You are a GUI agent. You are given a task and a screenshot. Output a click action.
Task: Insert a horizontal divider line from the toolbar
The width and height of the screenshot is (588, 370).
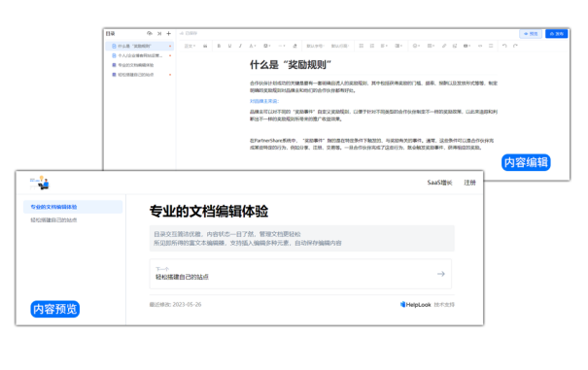tap(491, 46)
